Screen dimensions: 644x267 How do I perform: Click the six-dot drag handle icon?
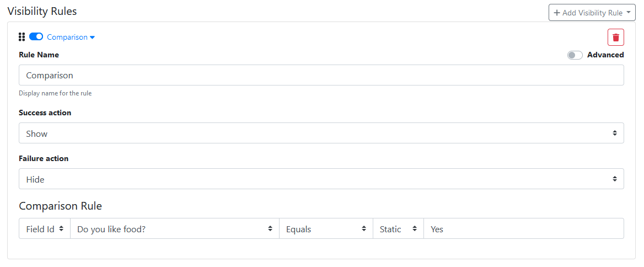(x=22, y=37)
